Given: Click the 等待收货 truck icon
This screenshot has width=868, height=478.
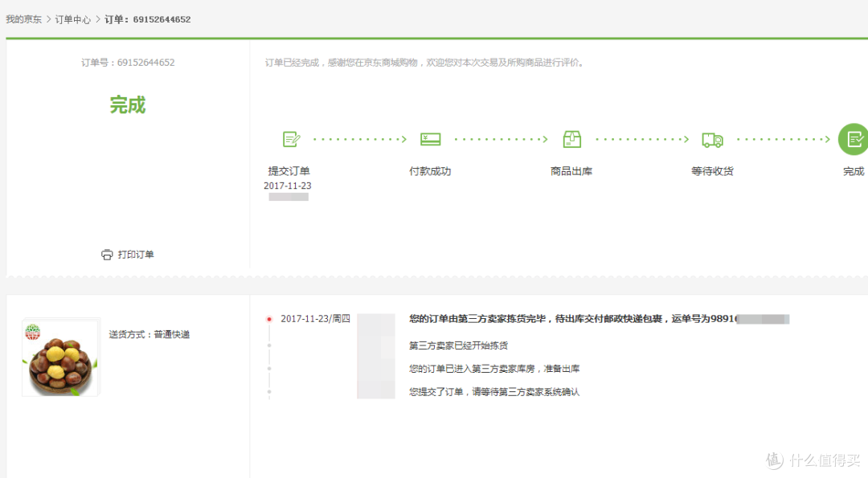Looking at the screenshot, I should point(712,140).
